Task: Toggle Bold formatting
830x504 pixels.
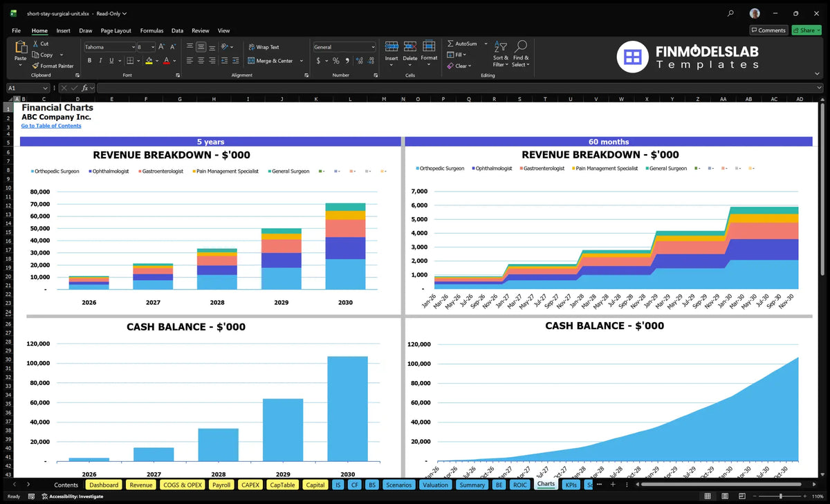Action: click(x=90, y=61)
